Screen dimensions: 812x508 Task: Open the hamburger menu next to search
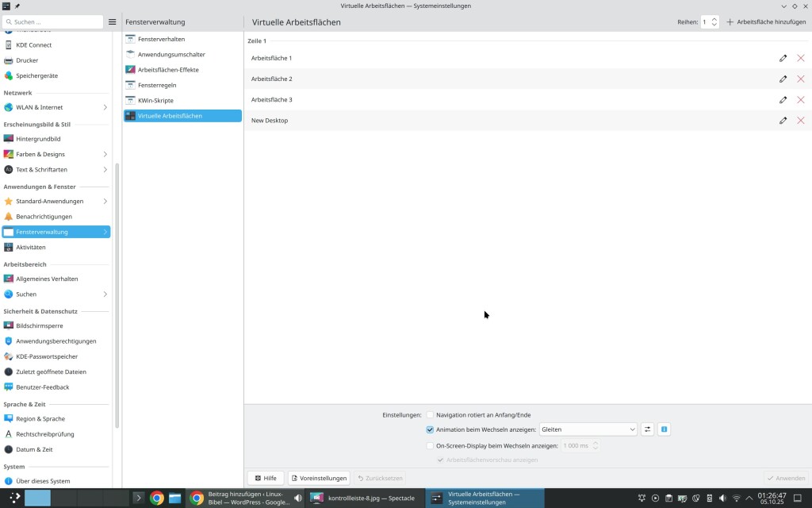(x=112, y=22)
